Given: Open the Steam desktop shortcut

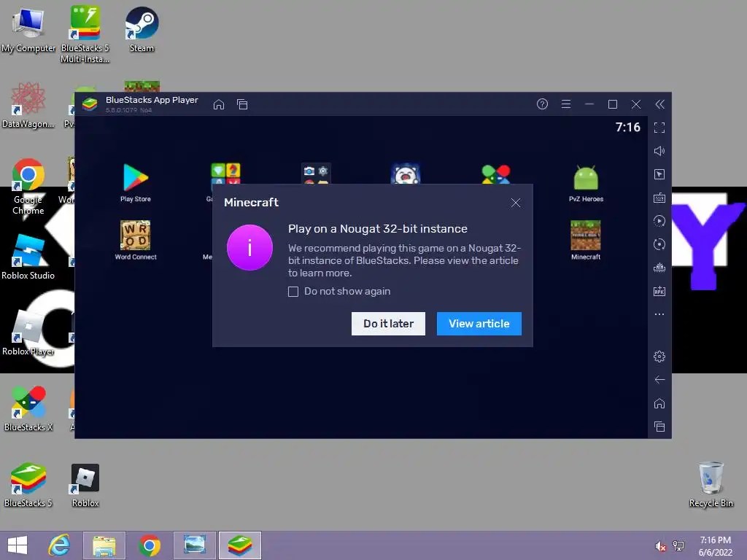Looking at the screenshot, I should (x=142, y=29).
